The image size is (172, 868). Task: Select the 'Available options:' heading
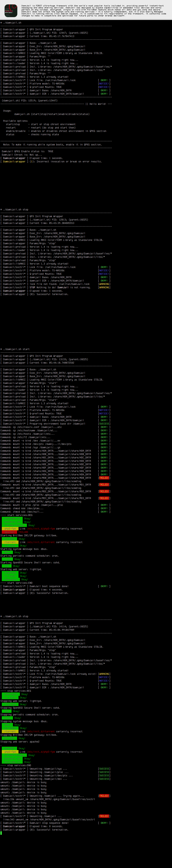coord(16,121)
